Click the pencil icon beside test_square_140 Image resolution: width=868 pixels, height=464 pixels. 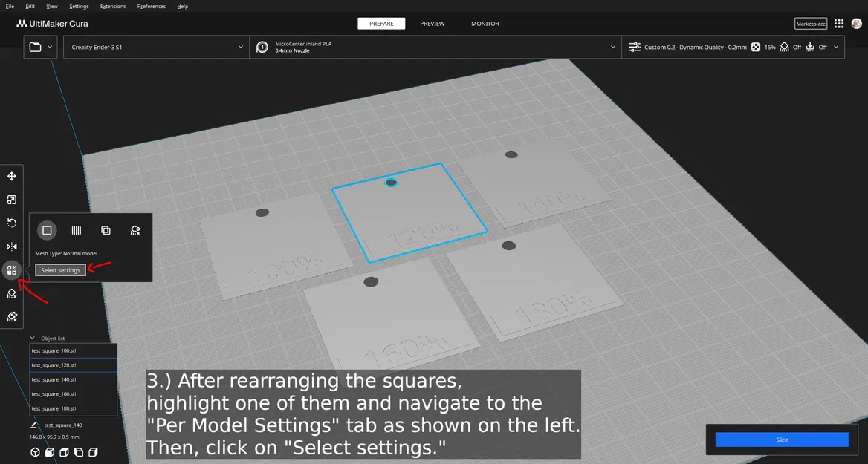[33, 425]
